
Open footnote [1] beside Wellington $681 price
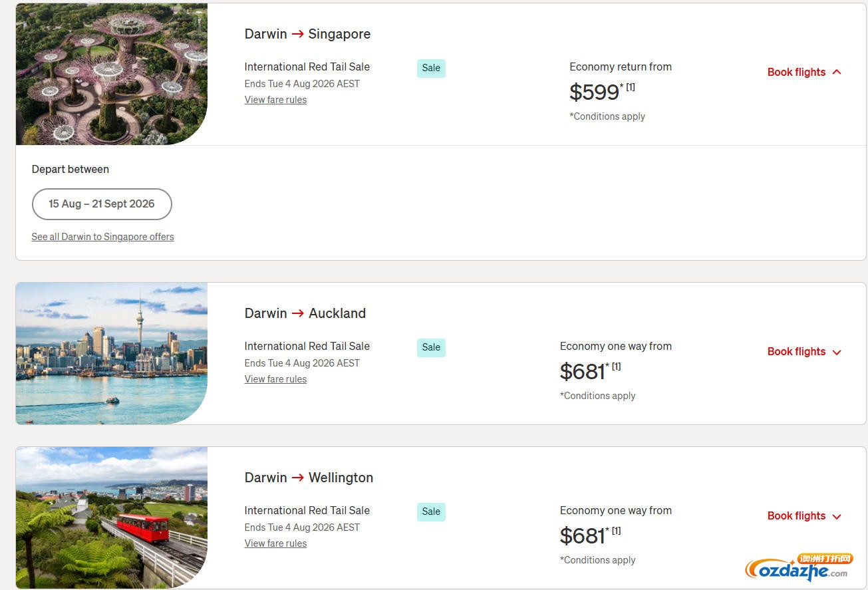(x=616, y=531)
